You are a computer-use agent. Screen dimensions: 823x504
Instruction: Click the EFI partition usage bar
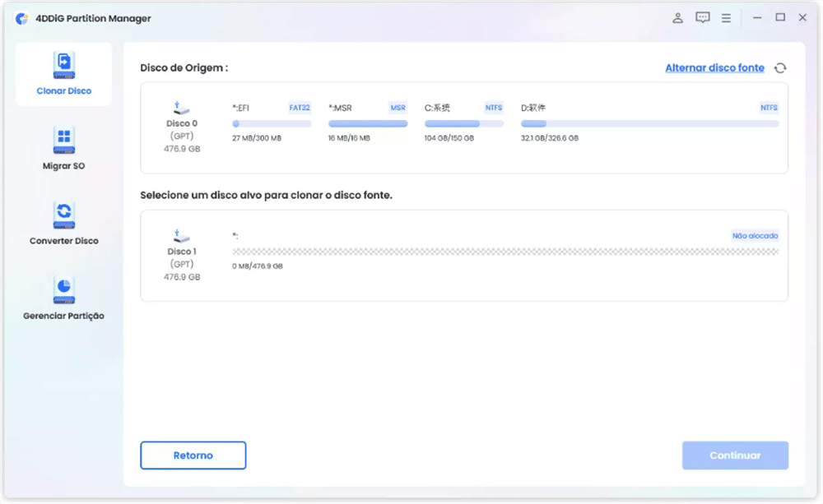272,124
